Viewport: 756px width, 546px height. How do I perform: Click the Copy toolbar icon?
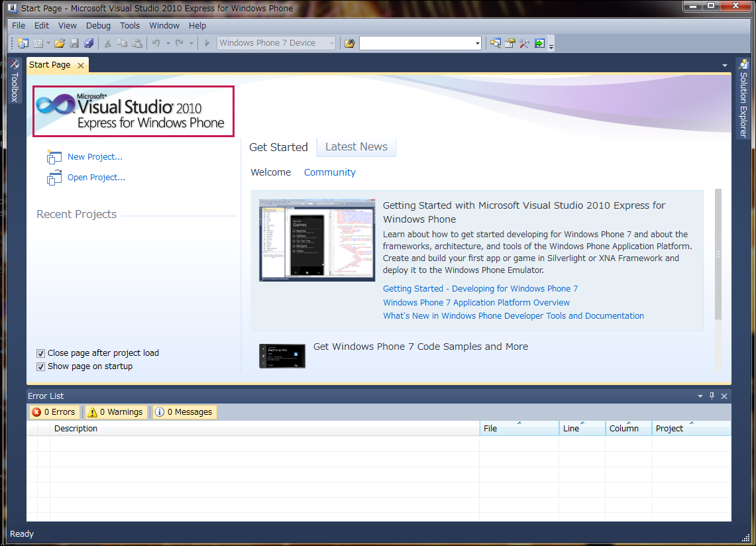point(123,44)
